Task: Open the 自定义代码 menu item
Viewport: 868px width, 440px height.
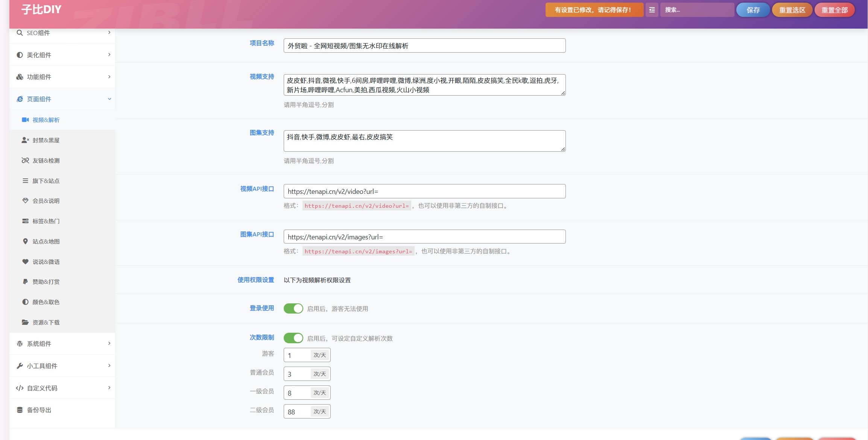Action: click(62, 388)
